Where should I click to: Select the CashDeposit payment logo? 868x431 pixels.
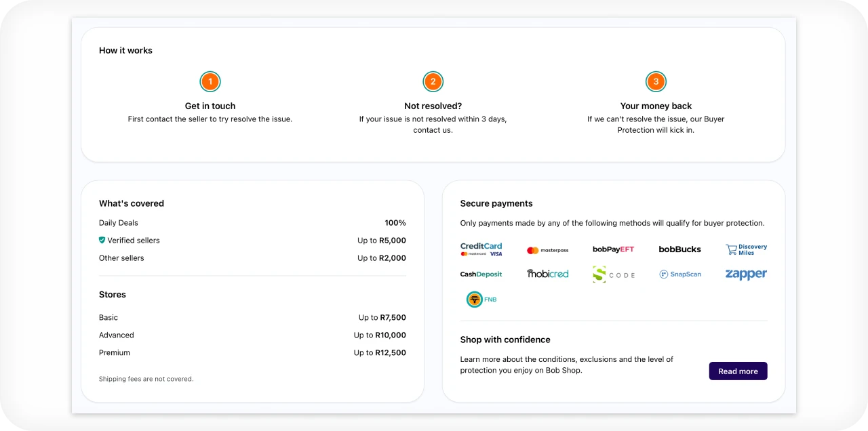pyautogui.click(x=481, y=274)
